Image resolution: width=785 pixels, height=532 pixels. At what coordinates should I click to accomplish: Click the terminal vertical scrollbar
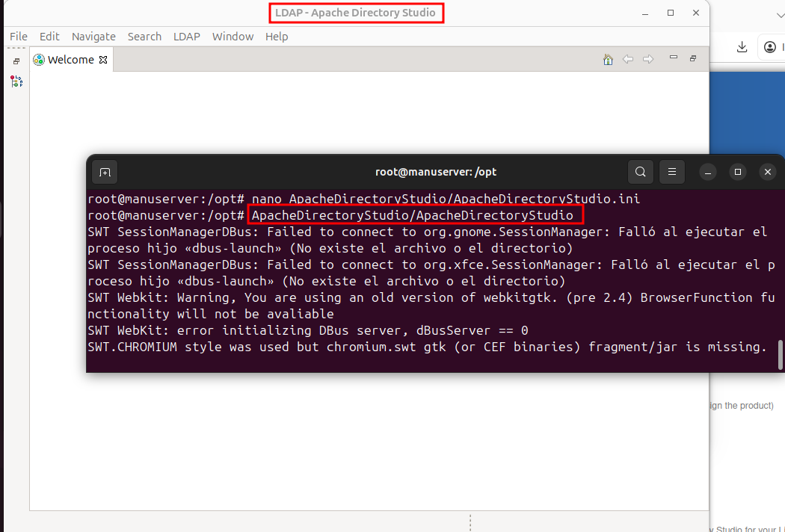781,354
